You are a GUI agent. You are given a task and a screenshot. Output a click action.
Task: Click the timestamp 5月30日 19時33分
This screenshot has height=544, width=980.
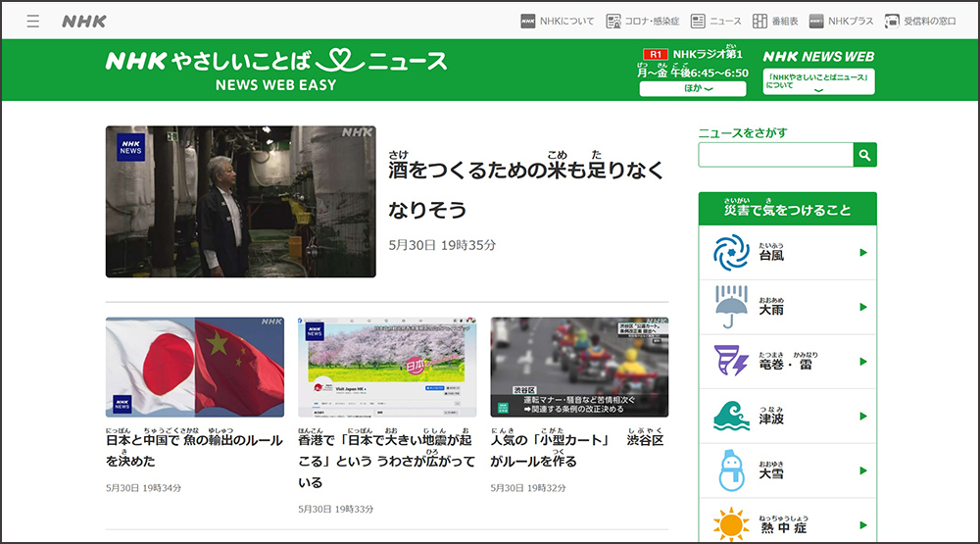point(335,509)
